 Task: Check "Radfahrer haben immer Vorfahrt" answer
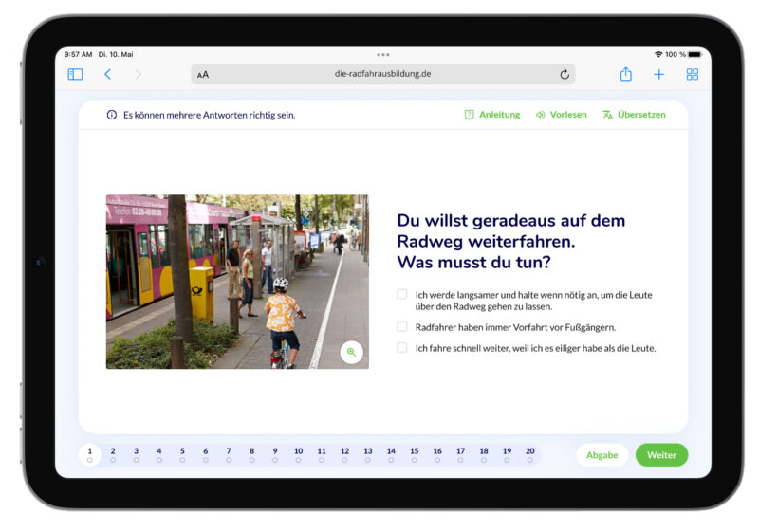(x=401, y=326)
